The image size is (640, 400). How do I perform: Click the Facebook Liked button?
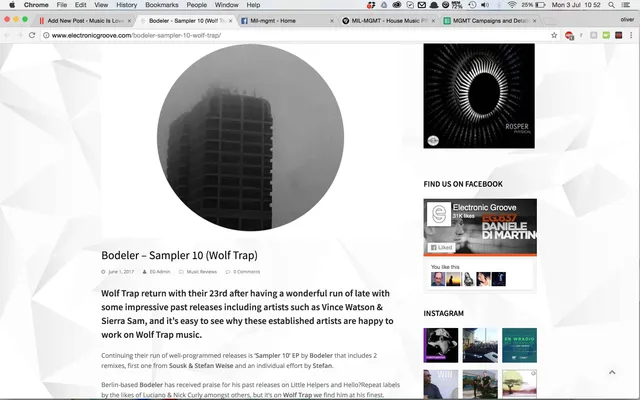(x=441, y=247)
